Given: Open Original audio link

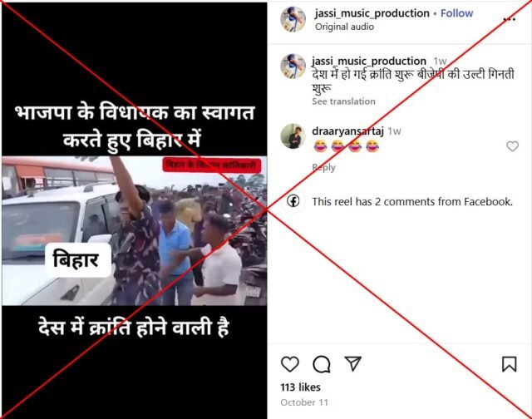Looking at the screenshot, I should [x=344, y=27].
